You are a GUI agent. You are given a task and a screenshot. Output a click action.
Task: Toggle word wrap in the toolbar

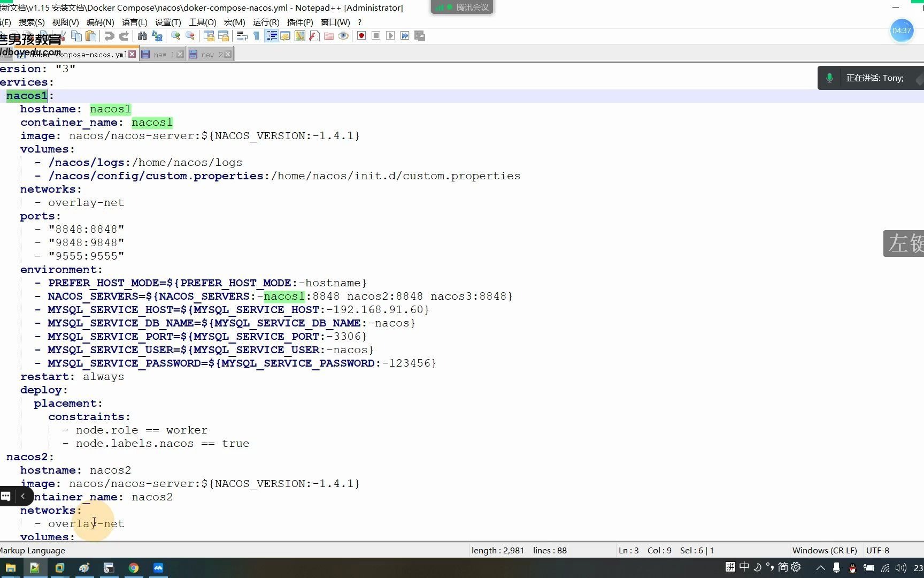pyautogui.click(x=242, y=36)
